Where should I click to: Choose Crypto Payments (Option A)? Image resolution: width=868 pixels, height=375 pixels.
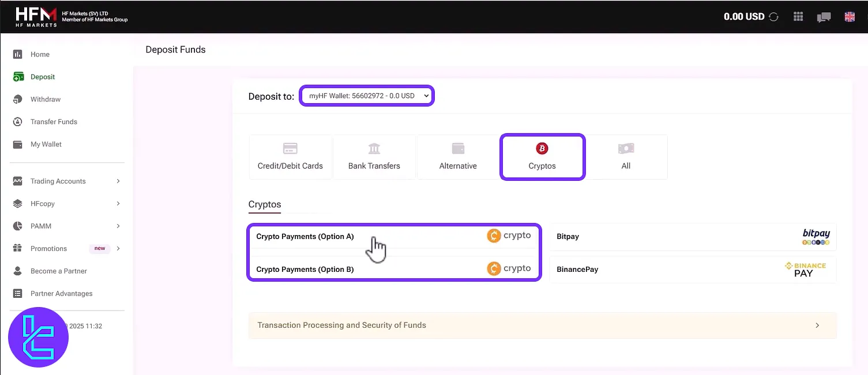point(394,236)
